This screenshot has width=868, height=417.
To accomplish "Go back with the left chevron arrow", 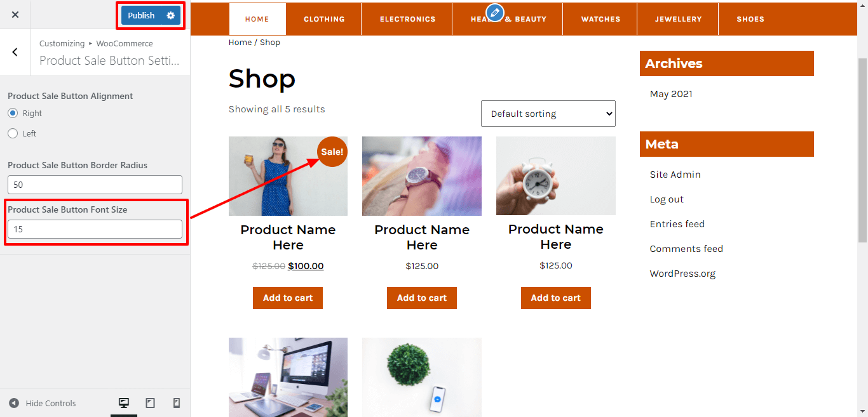I will click(15, 52).
